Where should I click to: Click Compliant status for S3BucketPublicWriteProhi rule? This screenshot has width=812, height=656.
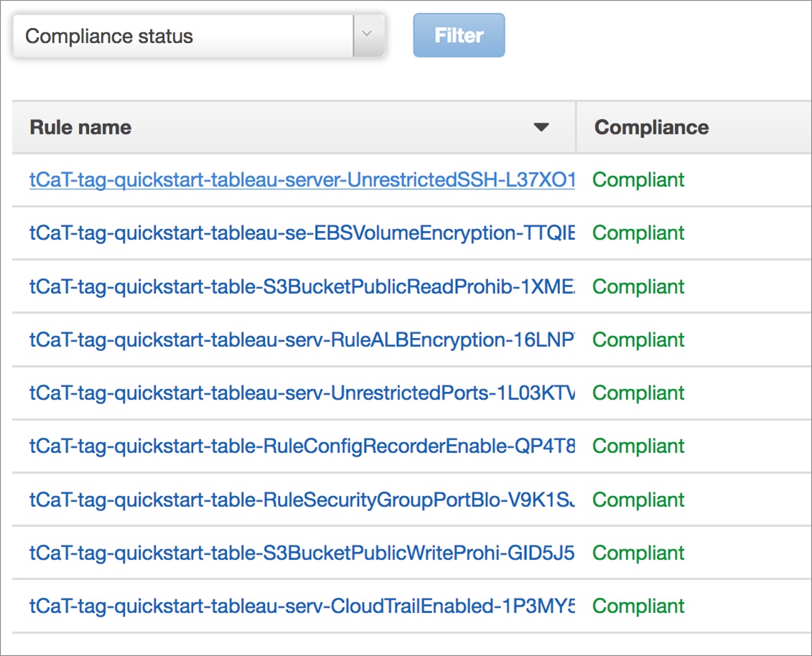point(638,553)
